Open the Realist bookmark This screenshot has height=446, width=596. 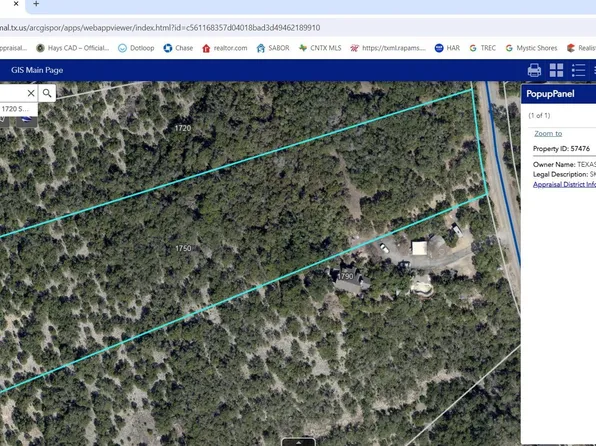[x=582, y=48]
